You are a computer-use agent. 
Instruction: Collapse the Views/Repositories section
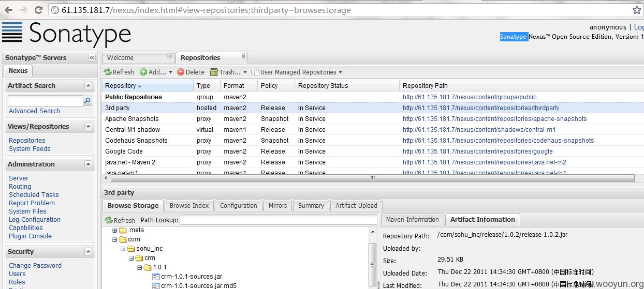(x=89, y=126)
